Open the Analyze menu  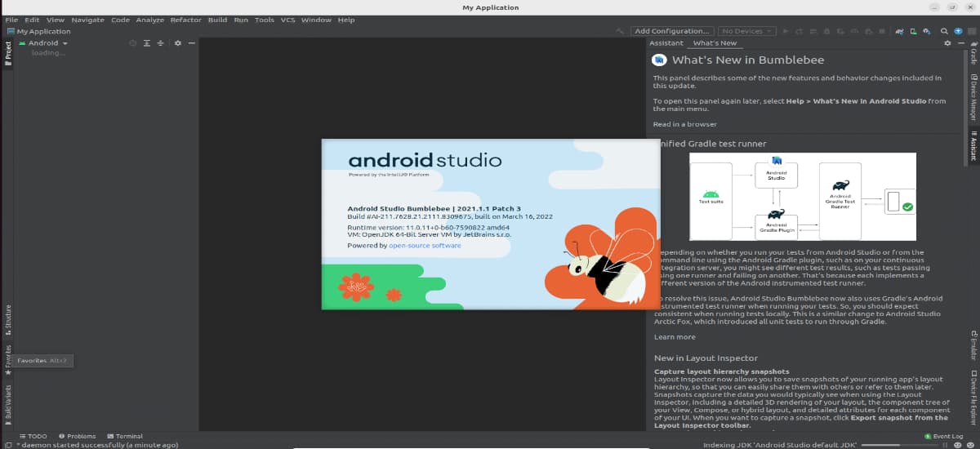(149, 20)
